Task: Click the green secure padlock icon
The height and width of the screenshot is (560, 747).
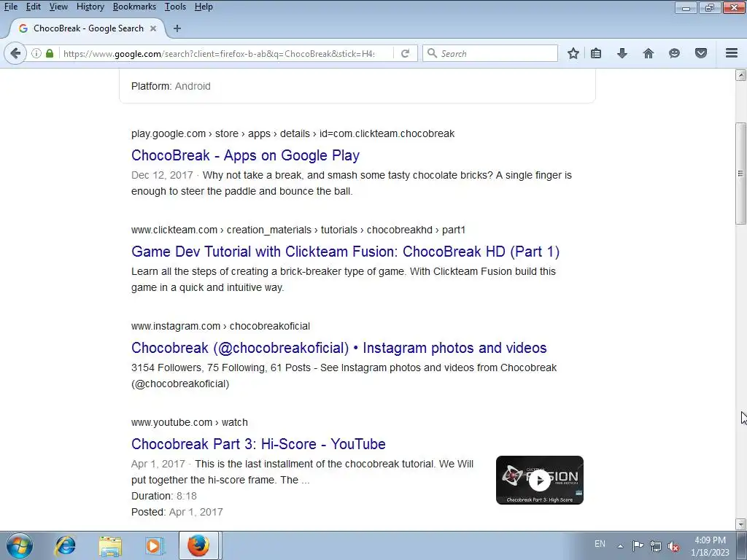Action: point(50,53)
